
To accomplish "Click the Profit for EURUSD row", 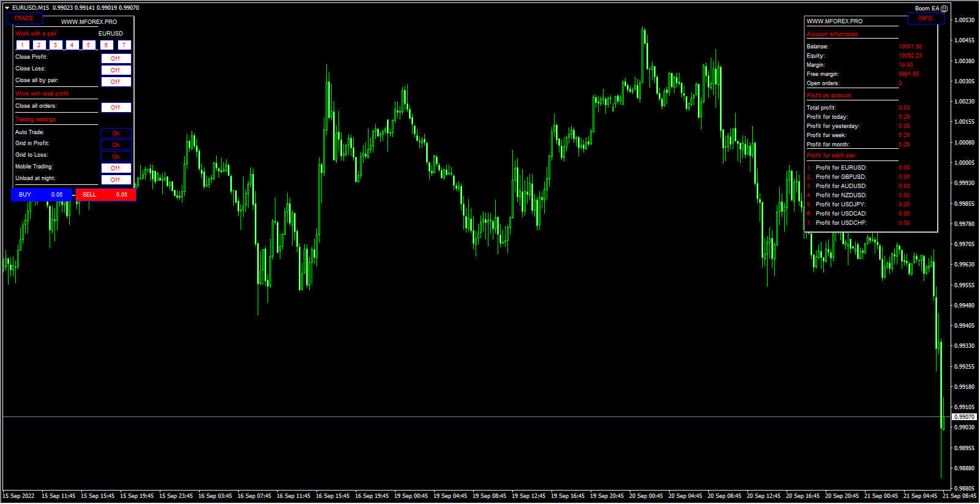I will [x=858, y=168].
